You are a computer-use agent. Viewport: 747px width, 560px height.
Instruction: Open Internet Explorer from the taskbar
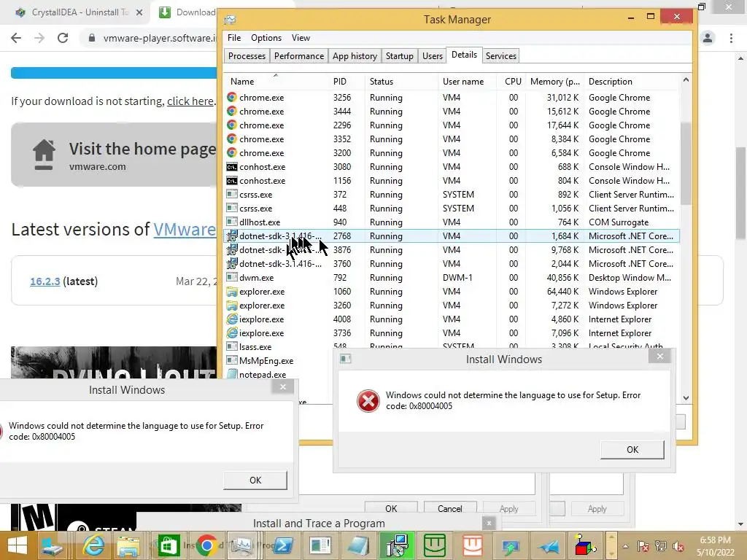93,545
